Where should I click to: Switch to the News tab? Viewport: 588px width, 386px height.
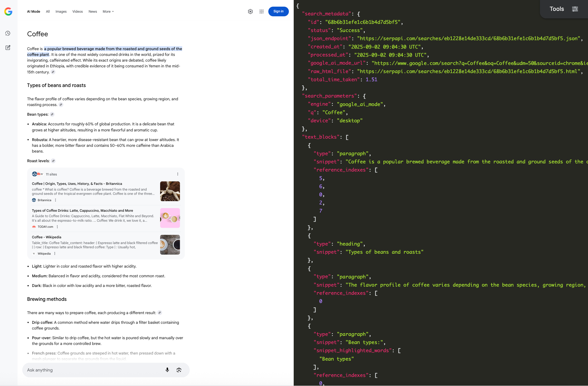pyautogui.click(x=93, y=11)
